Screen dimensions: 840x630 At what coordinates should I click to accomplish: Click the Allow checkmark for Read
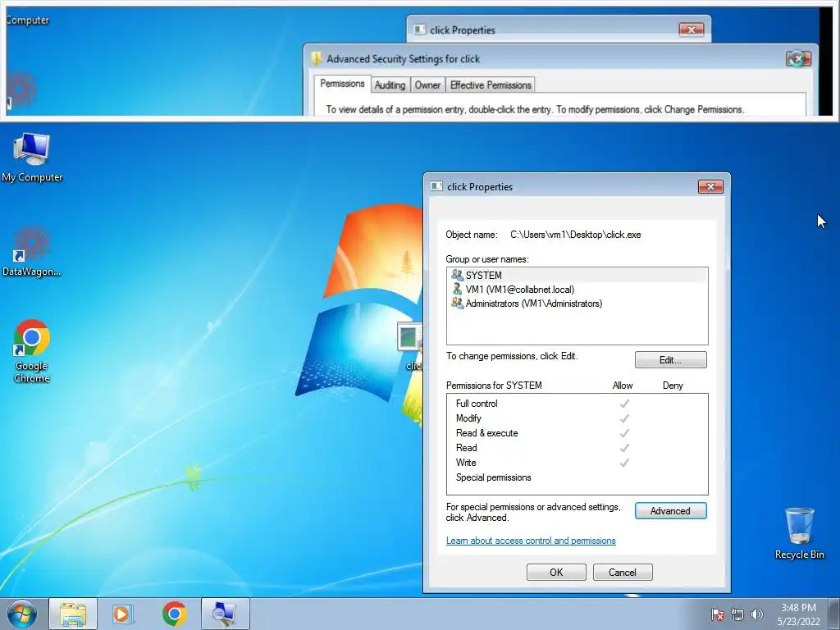(624, 448)
